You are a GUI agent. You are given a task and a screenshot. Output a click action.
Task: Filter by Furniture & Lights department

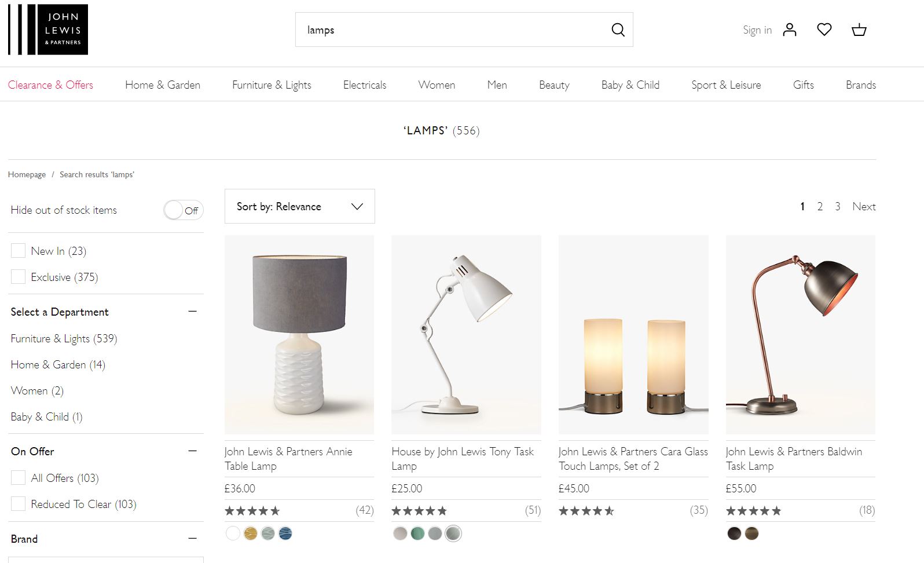tap(64, 339)
